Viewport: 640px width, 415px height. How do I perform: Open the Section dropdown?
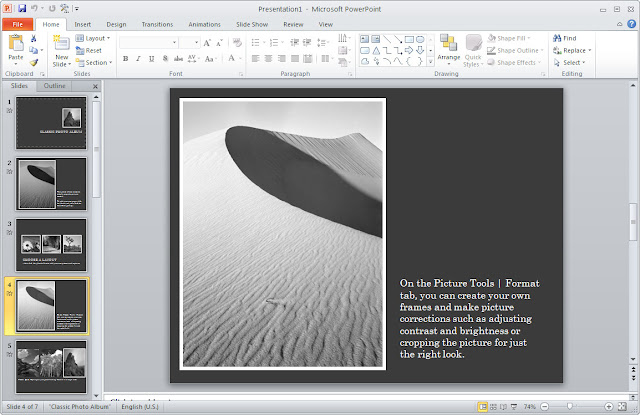click(x=94, y=62)
